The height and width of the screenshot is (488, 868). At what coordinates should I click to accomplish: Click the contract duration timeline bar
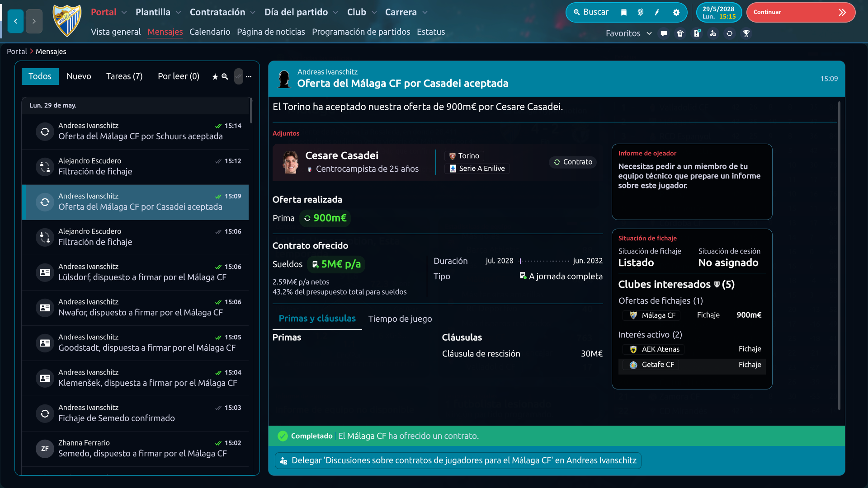click(x=544, y=261)
